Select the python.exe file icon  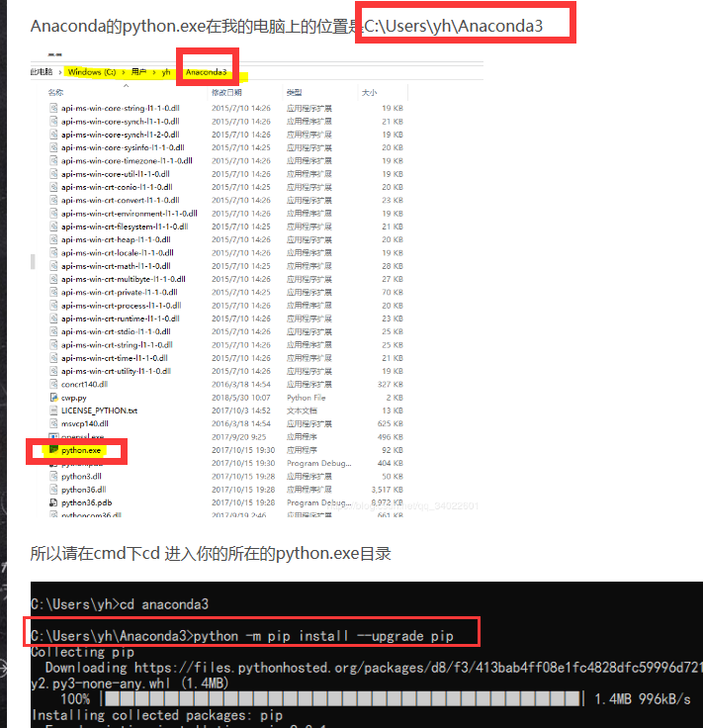[53, 449]
